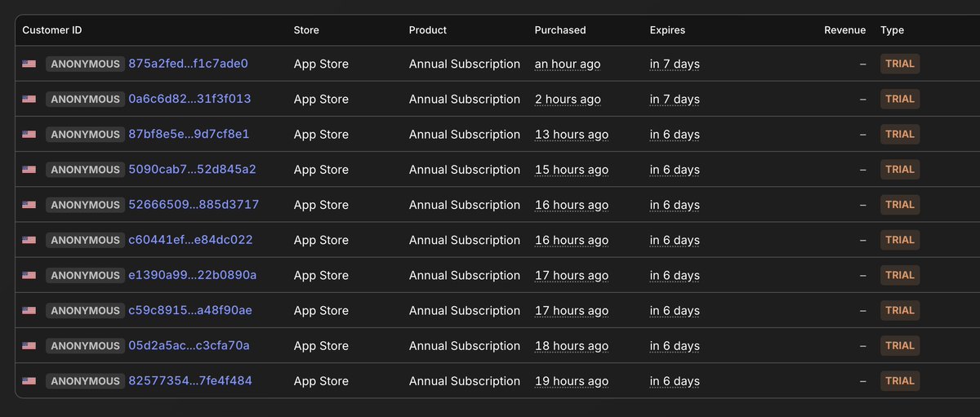Click US flag icon for 05d2a5ac row
This screenshot has height=417, width=980.
29,345
